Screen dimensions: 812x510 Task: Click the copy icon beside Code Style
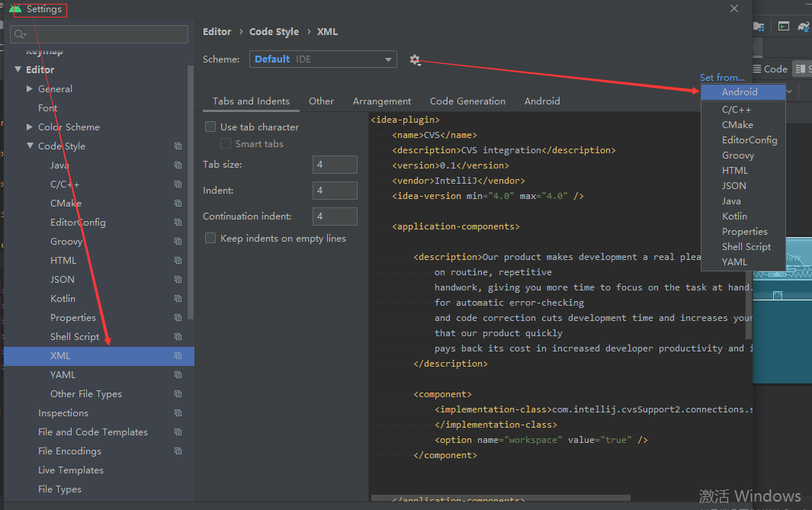coord(178,146)
